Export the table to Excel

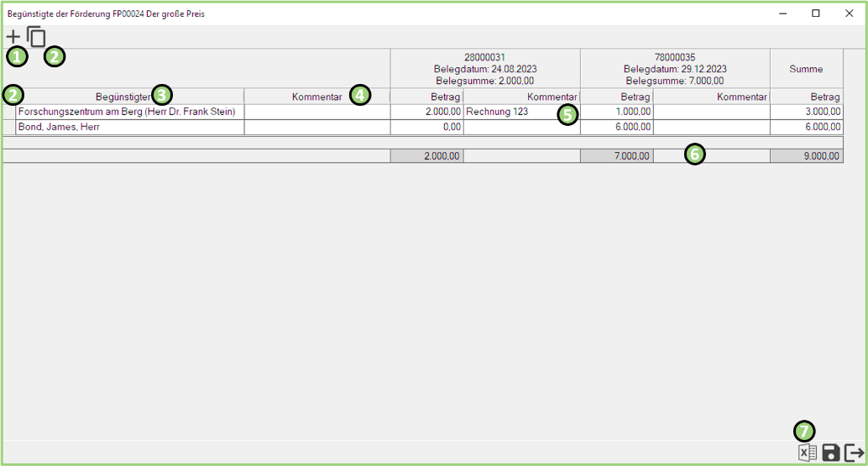pos(807,453)
